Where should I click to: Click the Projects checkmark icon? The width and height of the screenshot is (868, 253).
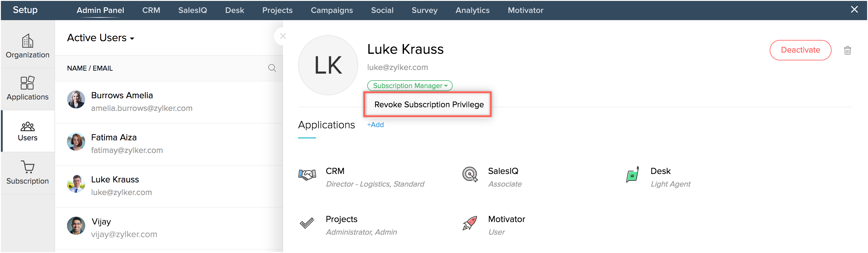point(307,223)
